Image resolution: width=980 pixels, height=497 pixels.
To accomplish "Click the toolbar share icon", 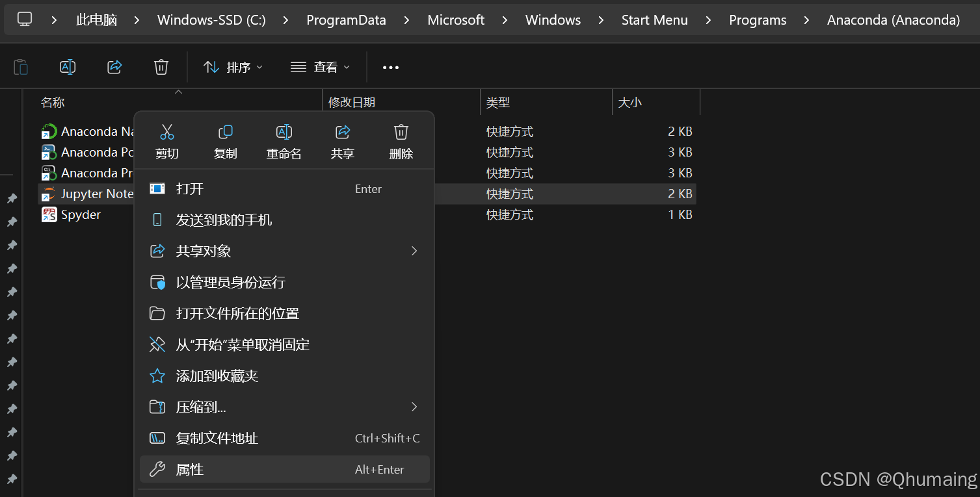I will pos(114,67).
